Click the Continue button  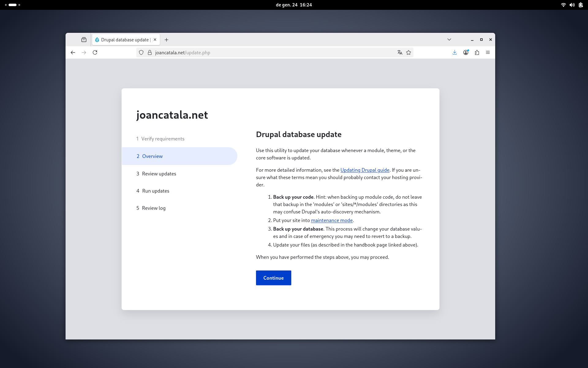click(273, 278)
